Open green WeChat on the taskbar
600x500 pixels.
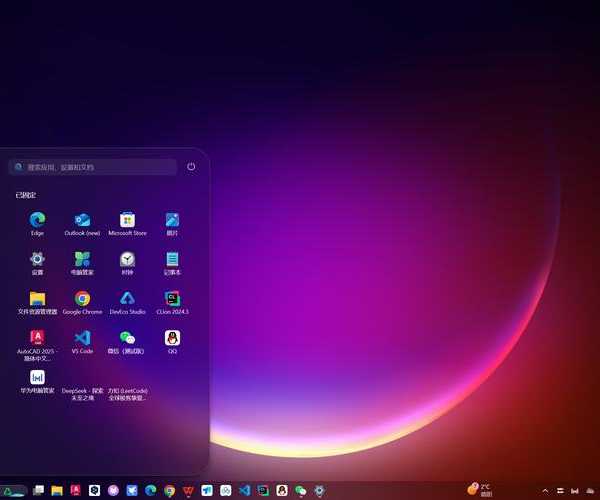tap(301, 490)
